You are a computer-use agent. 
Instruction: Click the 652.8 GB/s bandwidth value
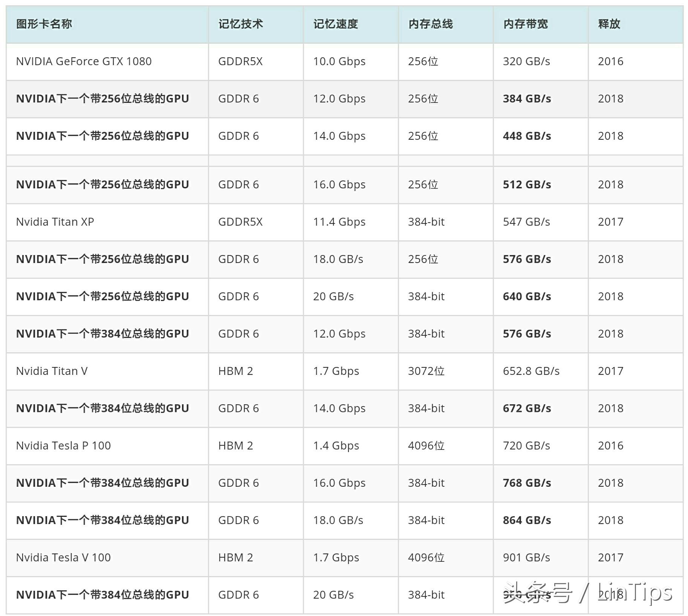531,371
